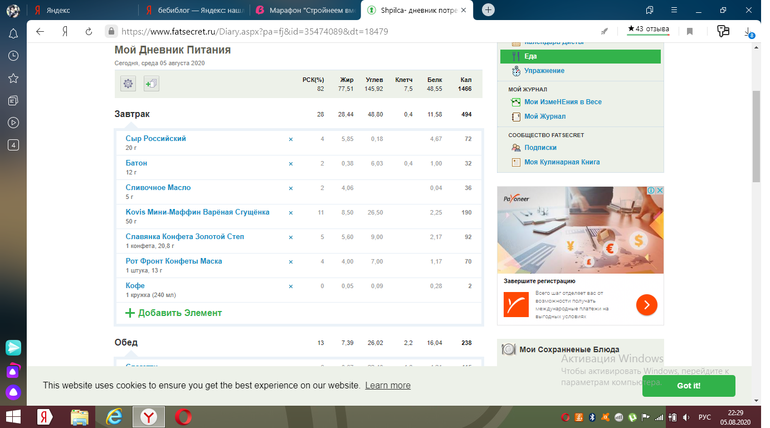Open the Сливочное Масло food link
The width and height of the screenshot is (770, 428).
(x=158, y=187)
